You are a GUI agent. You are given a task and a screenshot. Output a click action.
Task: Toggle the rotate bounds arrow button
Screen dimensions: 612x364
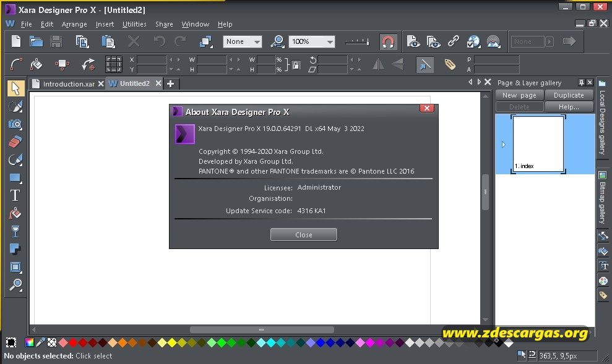pyautogui.click(x=425, y=64)
